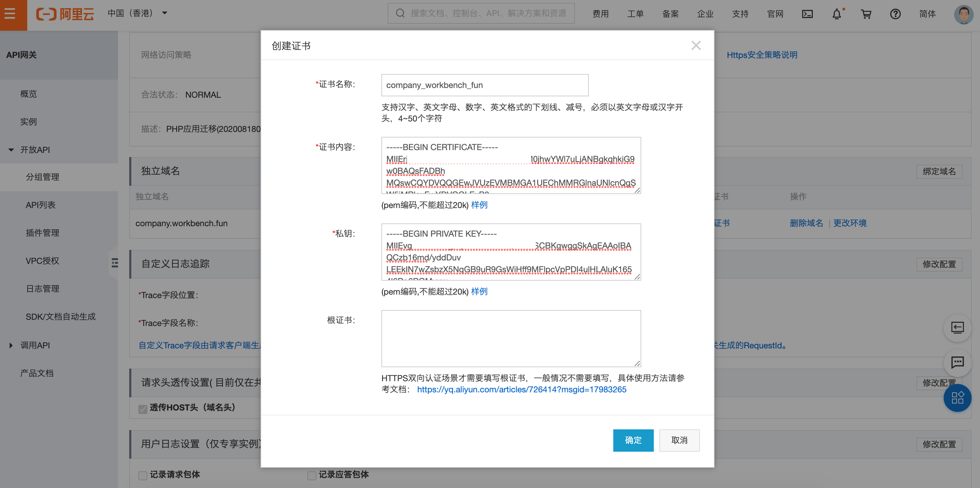Expand the 调用API tree section
The width and height of the screenshot is (980, 488).
pyautogui.click(x=11, y=345)
